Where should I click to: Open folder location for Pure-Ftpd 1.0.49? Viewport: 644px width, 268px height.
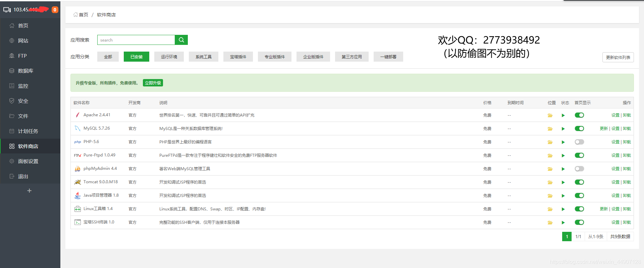550,155
